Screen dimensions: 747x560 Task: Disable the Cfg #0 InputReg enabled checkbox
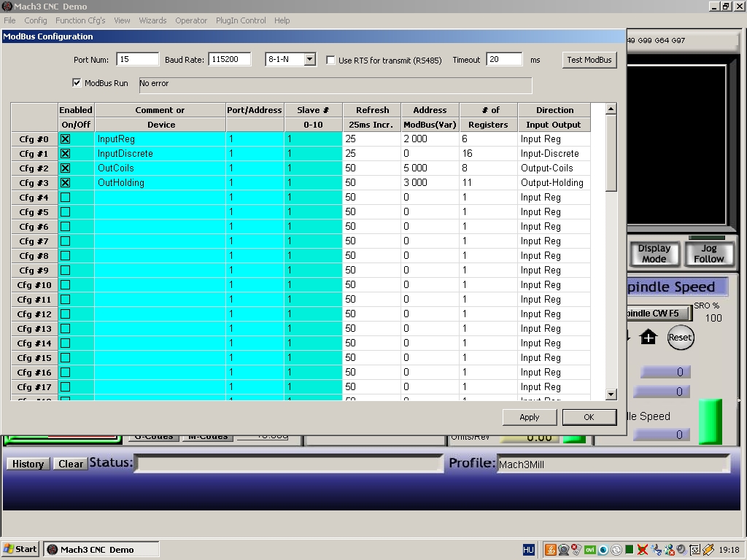[66, 139]
